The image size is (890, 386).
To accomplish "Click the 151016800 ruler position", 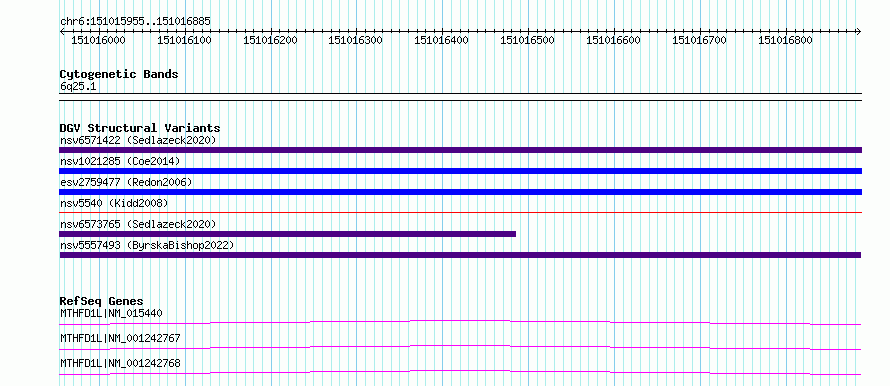I will [x=786, y=40].
